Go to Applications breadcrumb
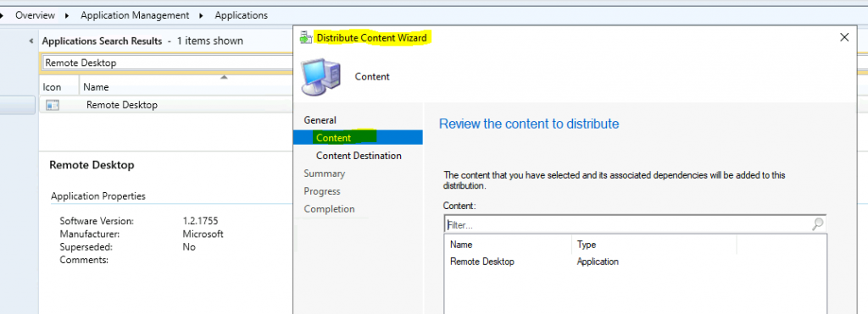Viewport: 868px width, 314px height. [242, 15]
